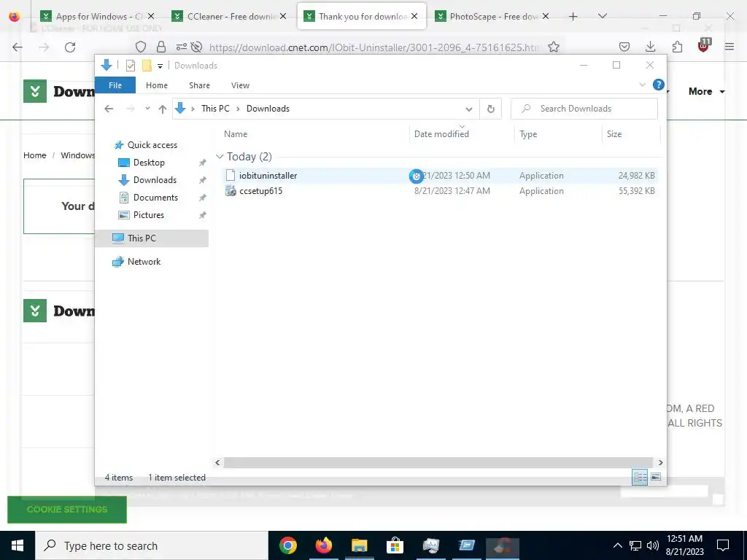
Task: Click Explorer help question mark icon
Action: [x=659, y=85]
